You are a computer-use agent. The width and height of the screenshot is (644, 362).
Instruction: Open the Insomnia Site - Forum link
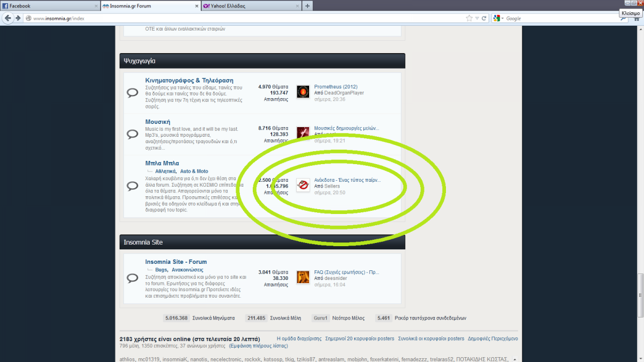point(176,262)
